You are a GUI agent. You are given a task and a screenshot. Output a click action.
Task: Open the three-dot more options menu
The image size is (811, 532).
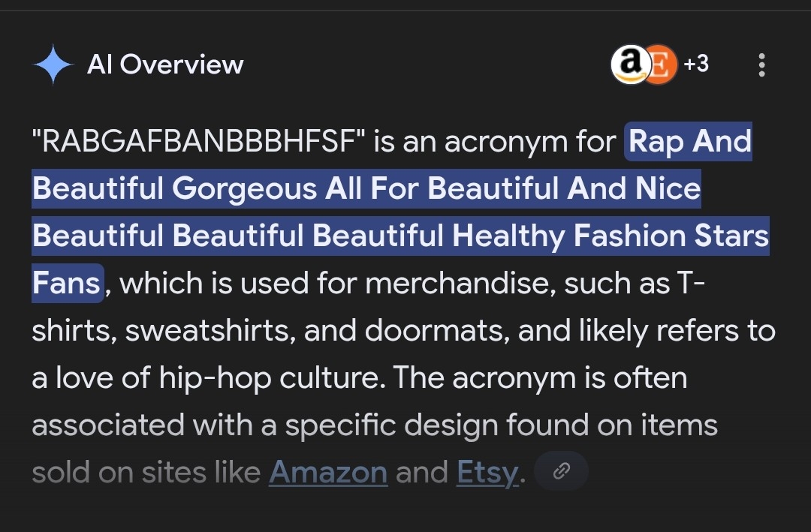point(761,65)
